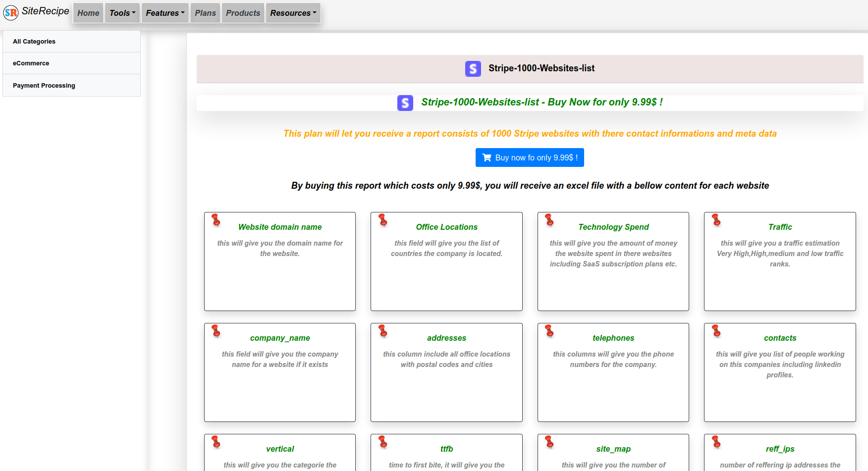The width and height of the screenshot is (868, 471).
Task: Click the description under company_name
Action: pyautogui.click(x=280, y=359)
